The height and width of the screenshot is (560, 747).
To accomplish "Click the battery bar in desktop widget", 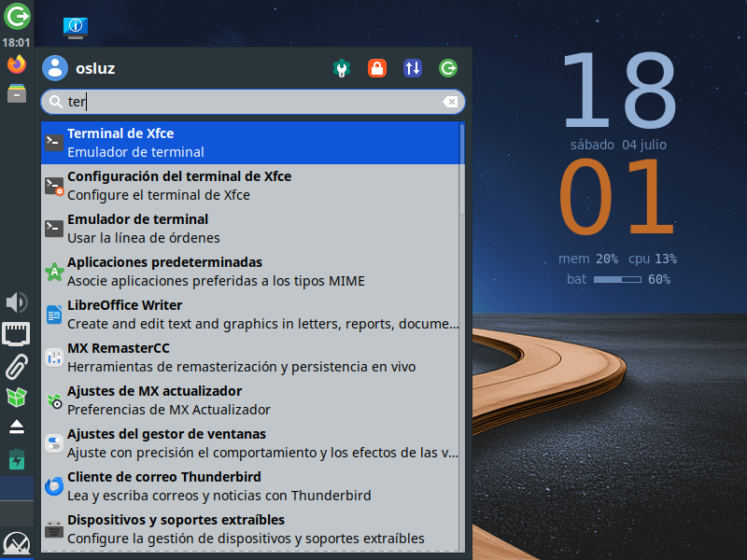I will (x=617, y=279).
